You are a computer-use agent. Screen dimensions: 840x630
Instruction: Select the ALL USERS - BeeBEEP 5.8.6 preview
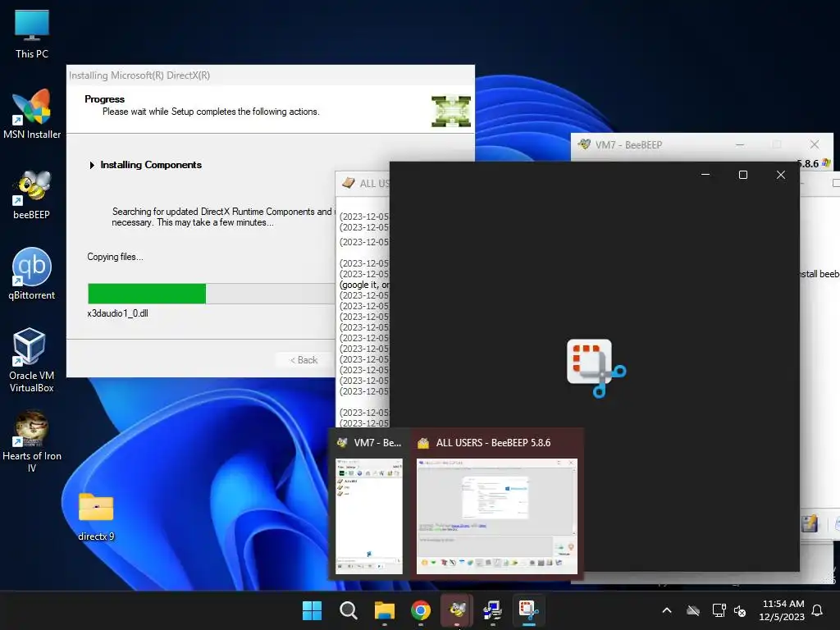coord(496,516)
